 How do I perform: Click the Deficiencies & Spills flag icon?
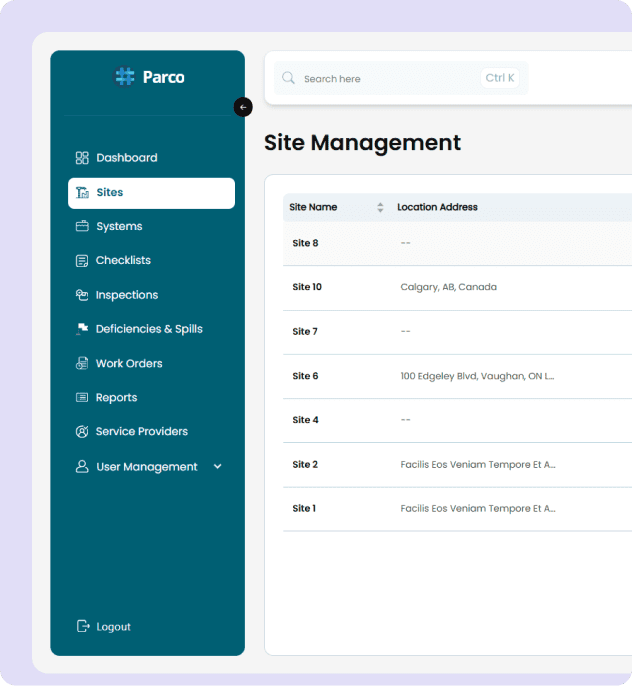click(x=82, y=329)
